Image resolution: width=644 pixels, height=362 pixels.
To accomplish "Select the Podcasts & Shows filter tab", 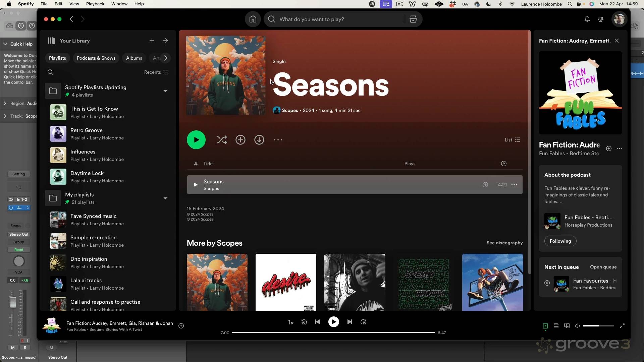I will (96, 58).
